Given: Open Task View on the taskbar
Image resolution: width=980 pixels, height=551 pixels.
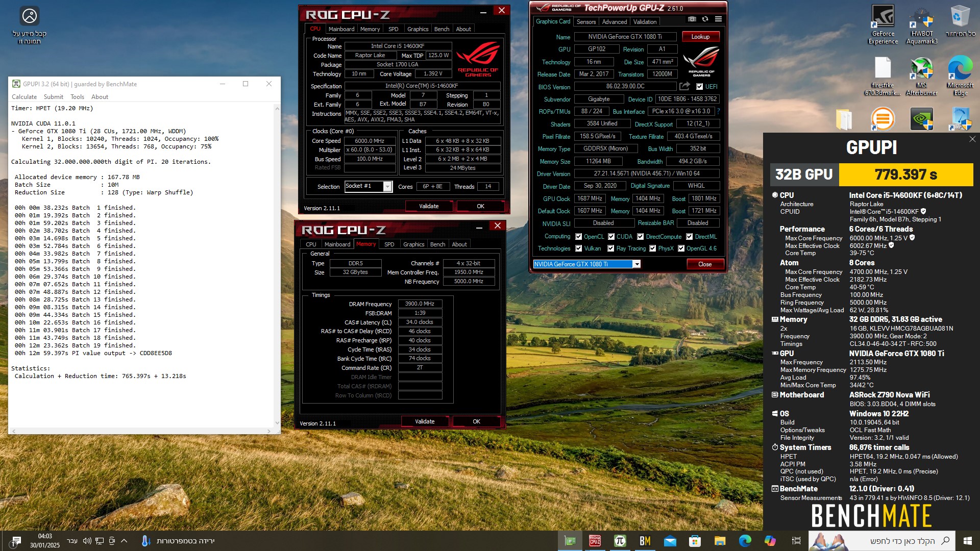Looking at the screenshot, I should (796, 541).
